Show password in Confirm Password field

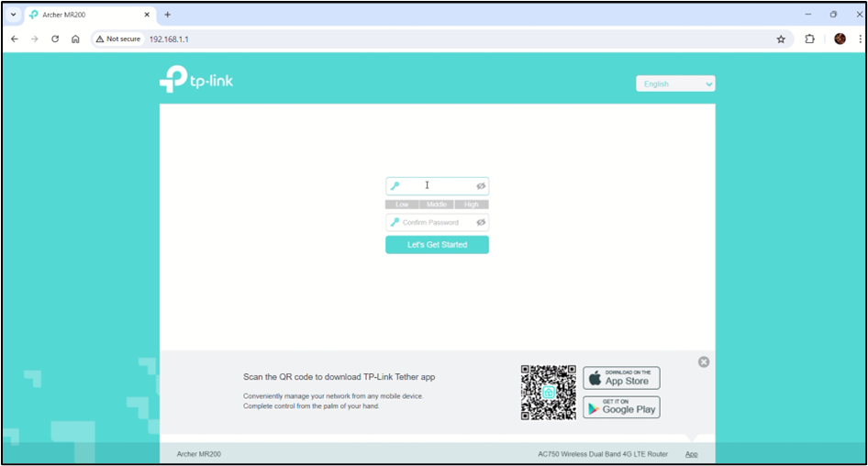[481, 223]
